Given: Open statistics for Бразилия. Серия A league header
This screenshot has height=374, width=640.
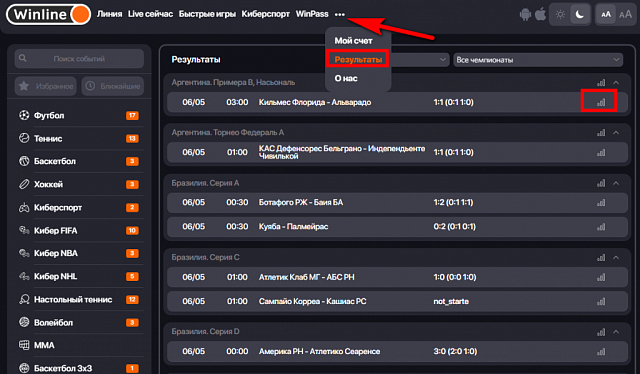Looking at the screenshot, I should [x=601, y=183].
